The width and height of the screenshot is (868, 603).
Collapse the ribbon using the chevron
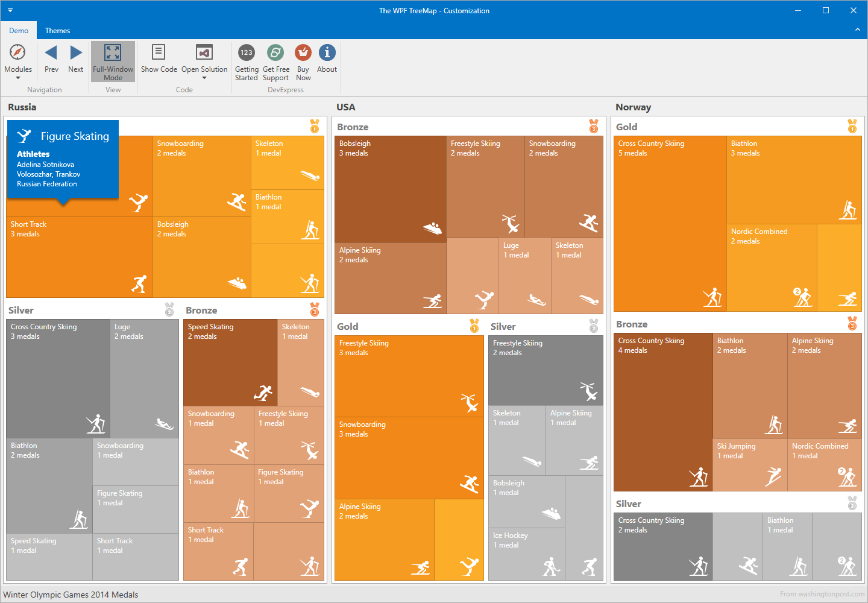coord(858,29)
